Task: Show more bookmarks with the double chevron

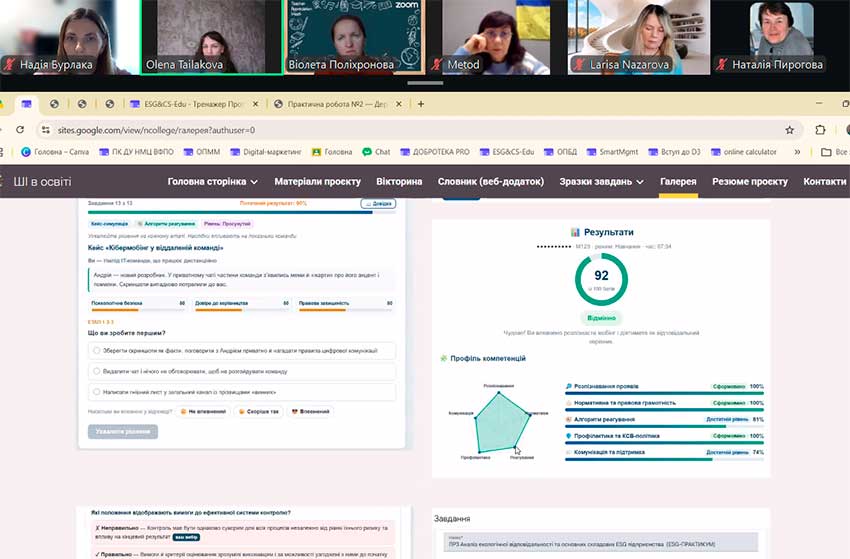Action: pyautogui.click(x=797, y=152)
